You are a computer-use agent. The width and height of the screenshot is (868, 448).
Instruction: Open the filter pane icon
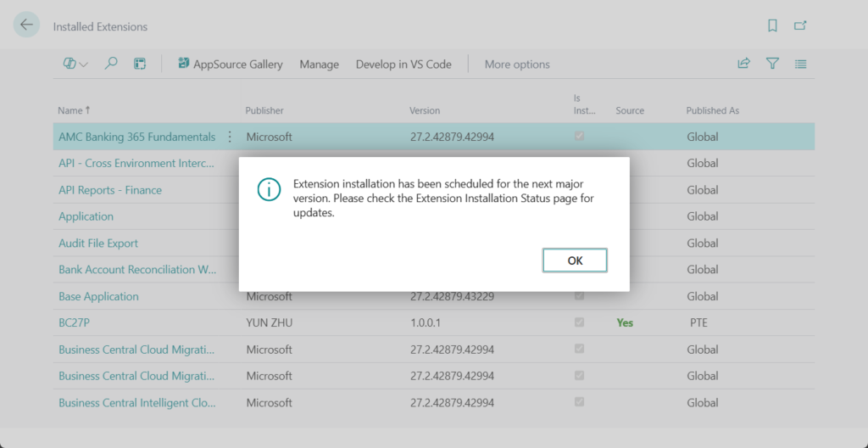[x=772, y=64]
